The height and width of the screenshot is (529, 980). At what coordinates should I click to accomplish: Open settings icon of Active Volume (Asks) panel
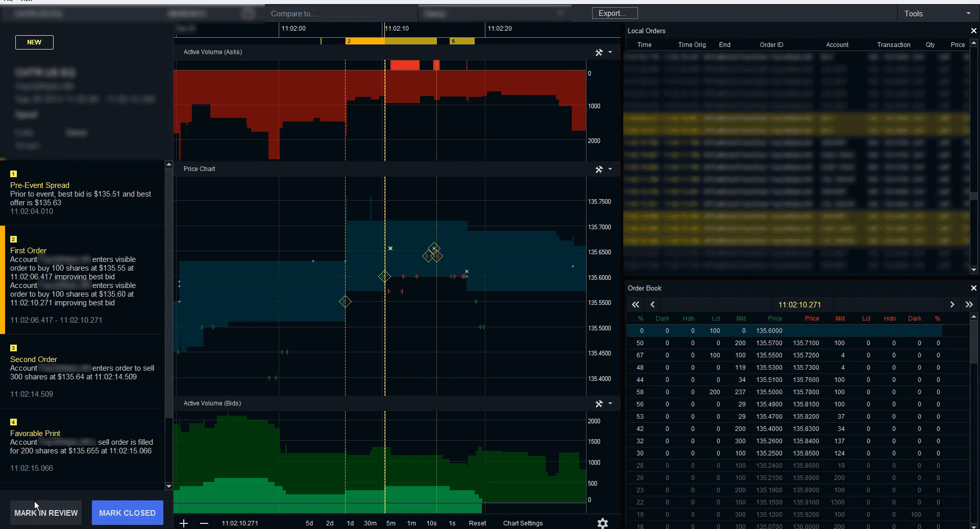coord(599,52)
